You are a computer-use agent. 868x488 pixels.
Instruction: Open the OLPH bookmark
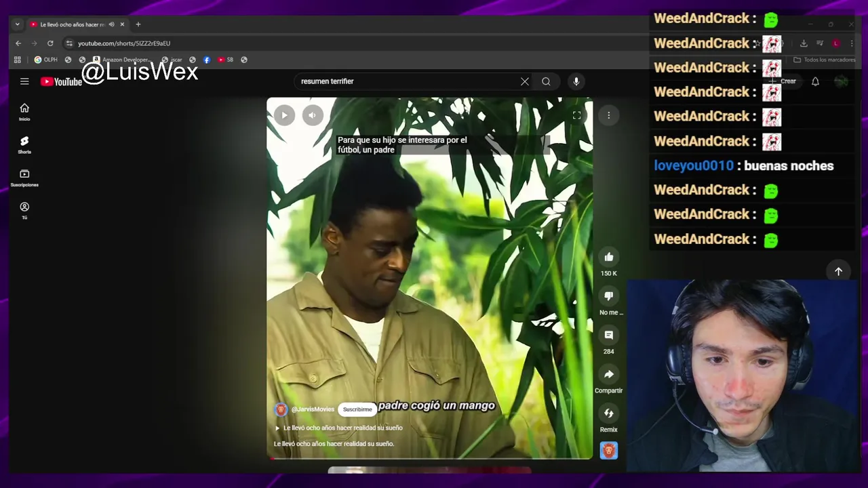pos(46,60)
